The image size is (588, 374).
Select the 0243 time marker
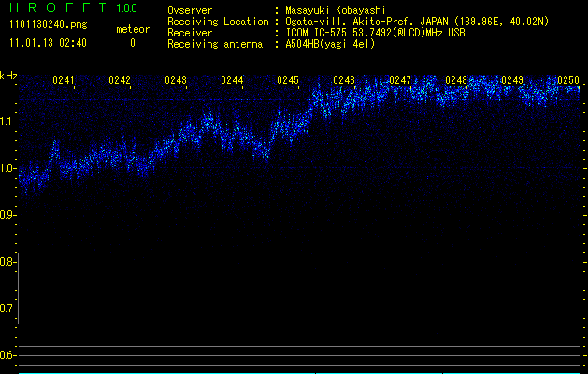pos(176,81)
